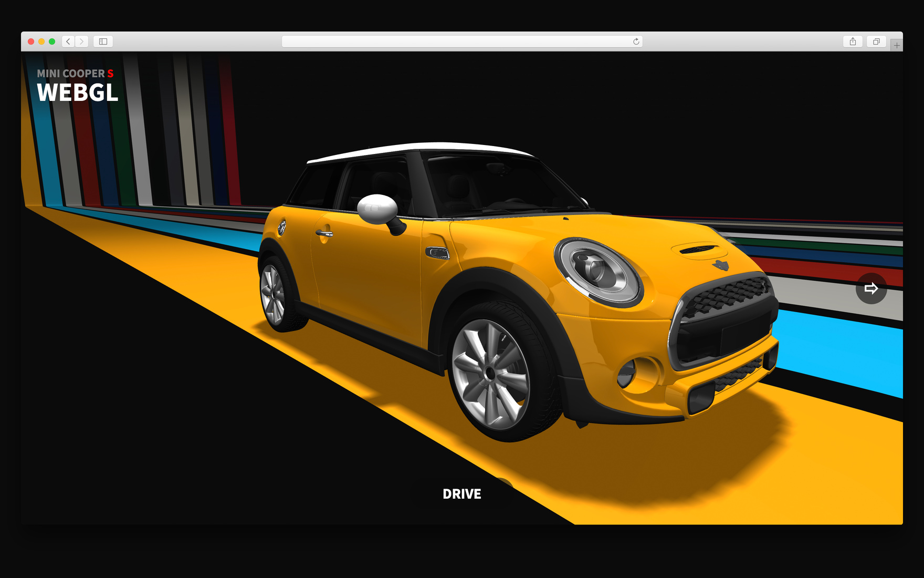The height and width of the screenshot is (578, 924).
Task: Click the next arrow circle button
Action: click(x=871, y=288)
